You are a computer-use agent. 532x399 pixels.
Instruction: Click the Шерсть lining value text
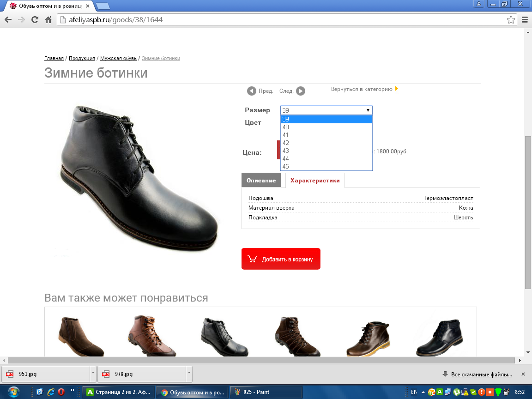463,218
